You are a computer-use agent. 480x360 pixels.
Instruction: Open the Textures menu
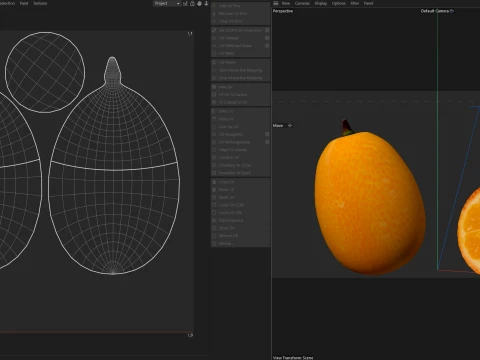pos(40,3)
